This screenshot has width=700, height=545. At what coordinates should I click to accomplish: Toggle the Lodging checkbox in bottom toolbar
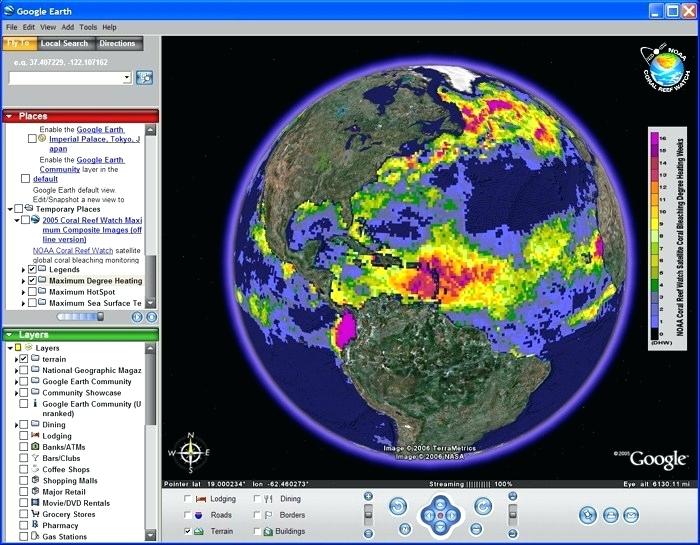coord(188,499)
